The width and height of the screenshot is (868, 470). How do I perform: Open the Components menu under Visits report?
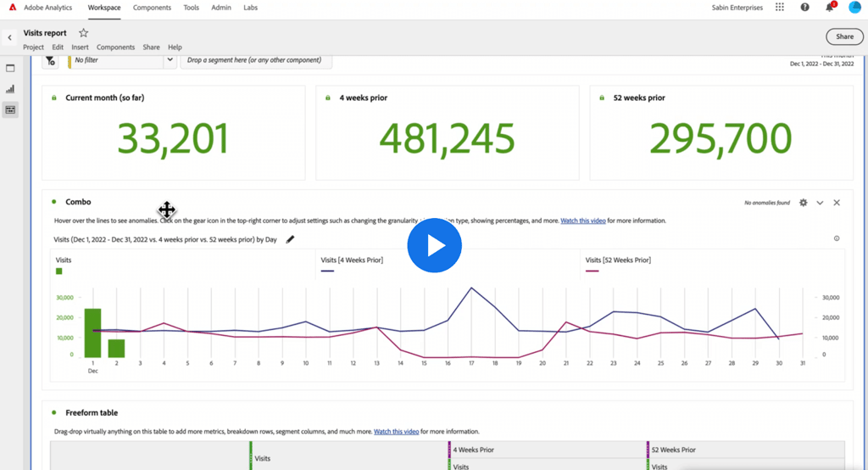click(x=115, y=48)
